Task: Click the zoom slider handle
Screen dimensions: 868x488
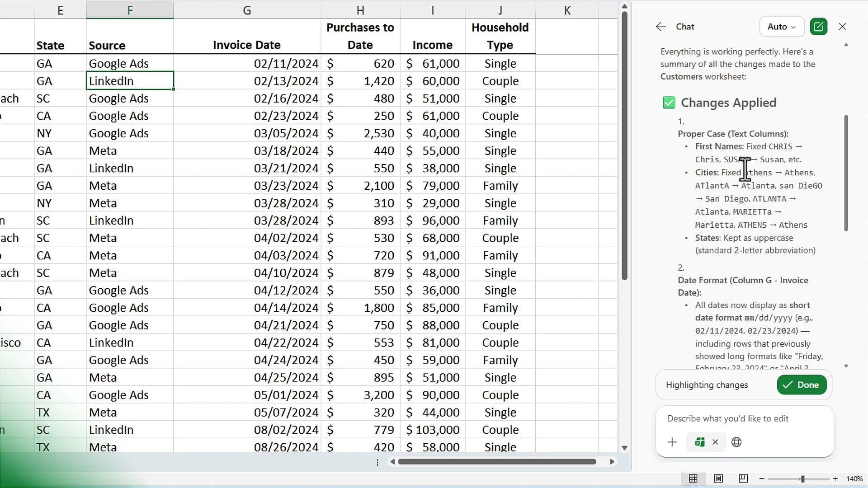Action: click(x=802, y=479)
